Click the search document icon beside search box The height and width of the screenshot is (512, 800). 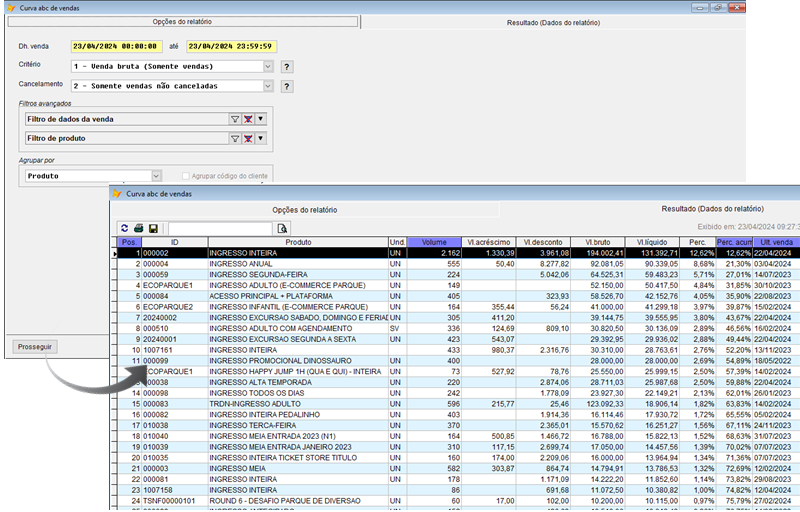coord(282,228)
